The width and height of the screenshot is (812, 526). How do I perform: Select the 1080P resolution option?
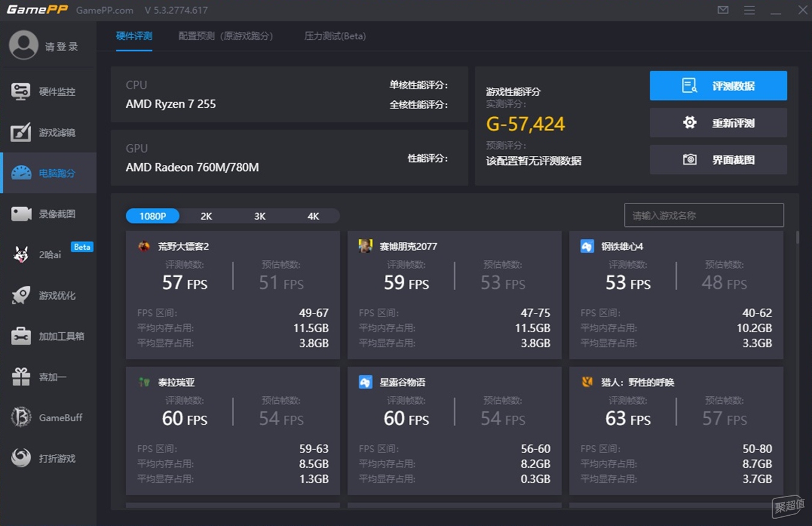(153, 216)
